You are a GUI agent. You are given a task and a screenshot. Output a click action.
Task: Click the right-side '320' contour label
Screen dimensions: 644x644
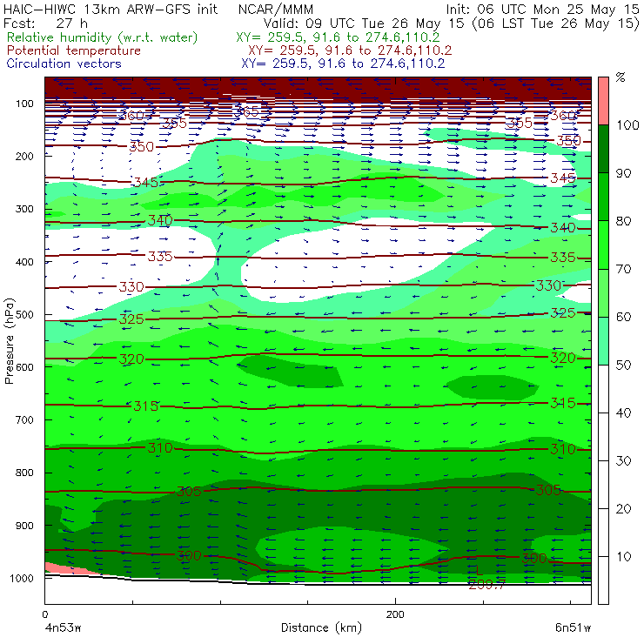(x=563, y=358)
